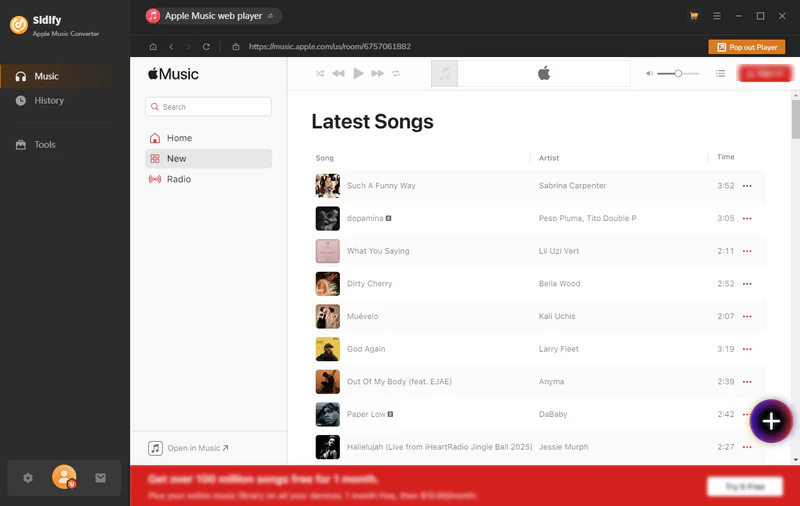Click the URL address field
The height and width of the screenshot is (506, 800).
[x=330, y=46]
